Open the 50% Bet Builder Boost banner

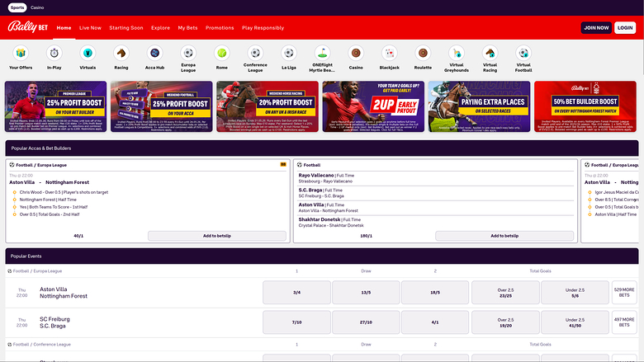point(585,106)
